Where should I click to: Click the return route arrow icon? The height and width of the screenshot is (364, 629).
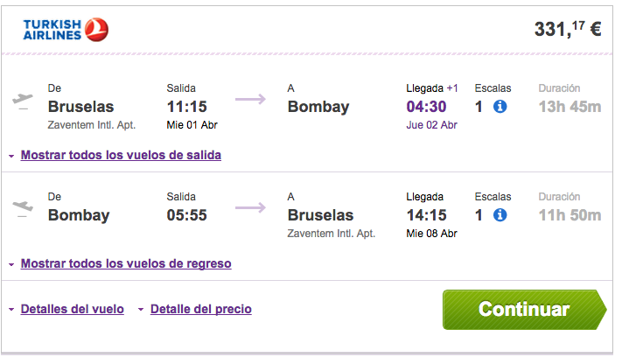coord(251,207)
